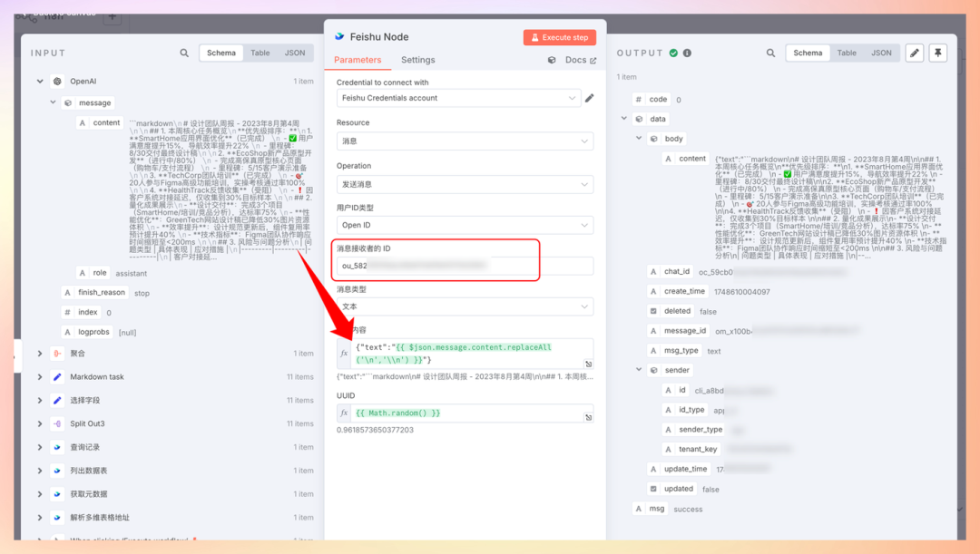Pin the output data with pin icon

coord(938,53)
